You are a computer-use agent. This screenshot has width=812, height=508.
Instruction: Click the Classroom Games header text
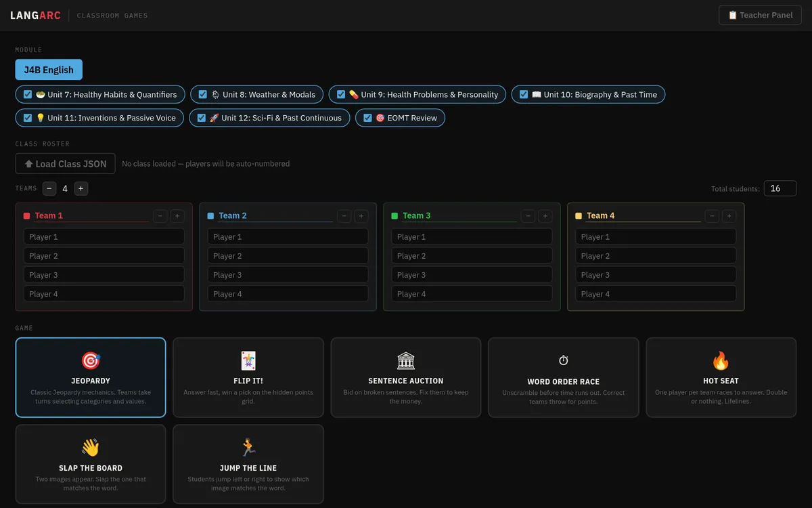click(112, 16)
